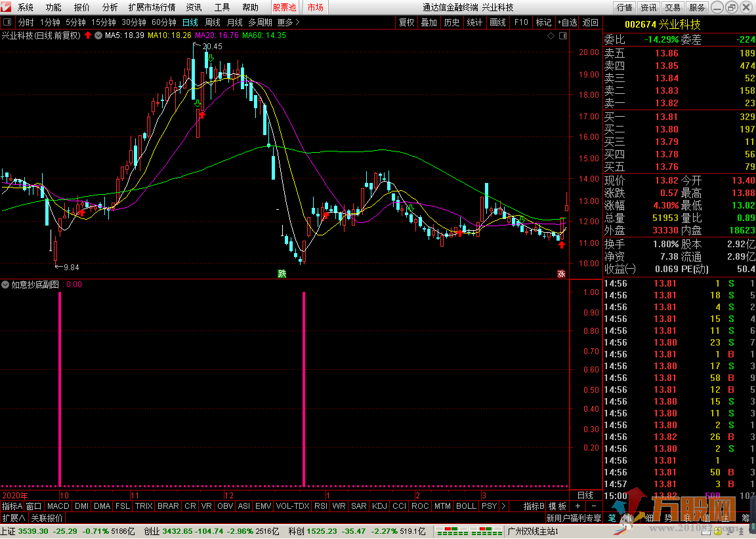
Task: Open the F10 company info
Action: click(x=521, y=22)
